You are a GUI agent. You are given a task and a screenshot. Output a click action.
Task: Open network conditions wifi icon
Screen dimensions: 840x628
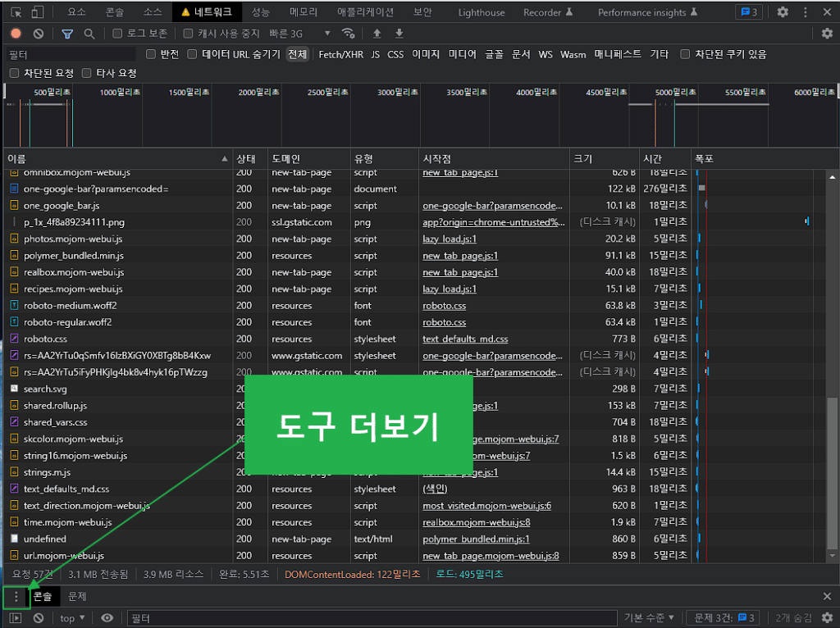[x=348, y=34]
